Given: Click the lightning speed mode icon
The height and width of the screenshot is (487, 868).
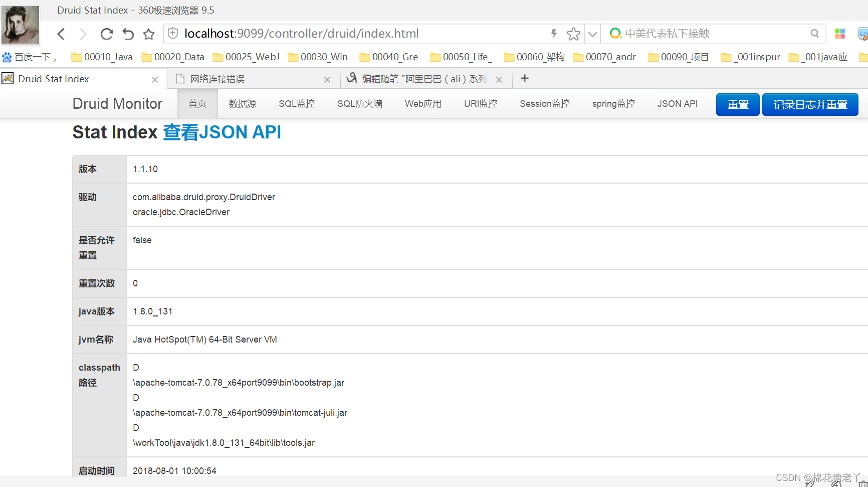Looking at the screenshot, I should point(554,33).
